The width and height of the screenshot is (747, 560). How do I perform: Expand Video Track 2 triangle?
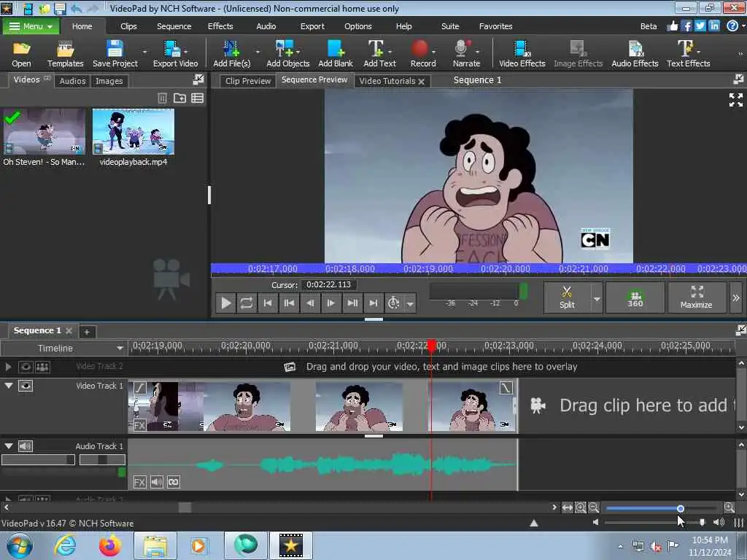point(8,367)
